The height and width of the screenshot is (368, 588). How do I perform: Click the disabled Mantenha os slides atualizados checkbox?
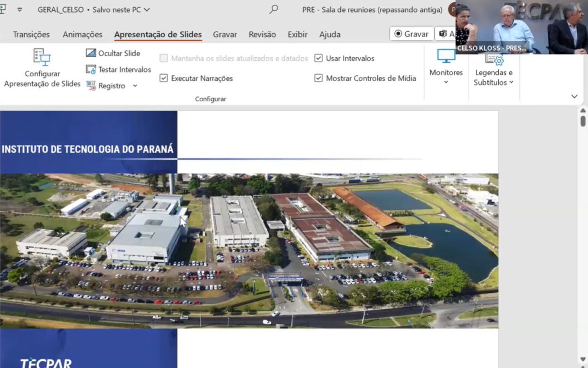(163, 58)
